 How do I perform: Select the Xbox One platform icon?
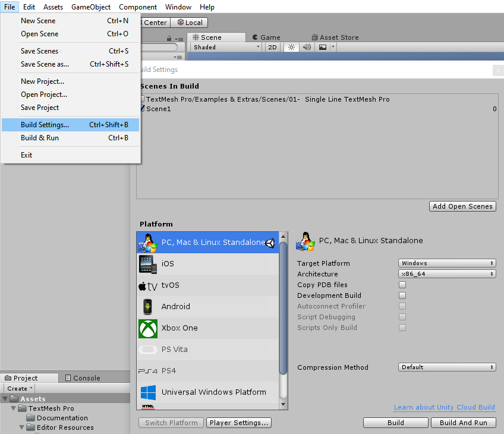coord(148,328)
